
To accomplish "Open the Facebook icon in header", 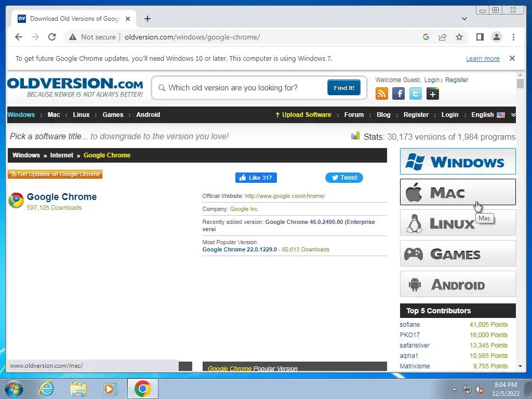I will click(398, 94).
